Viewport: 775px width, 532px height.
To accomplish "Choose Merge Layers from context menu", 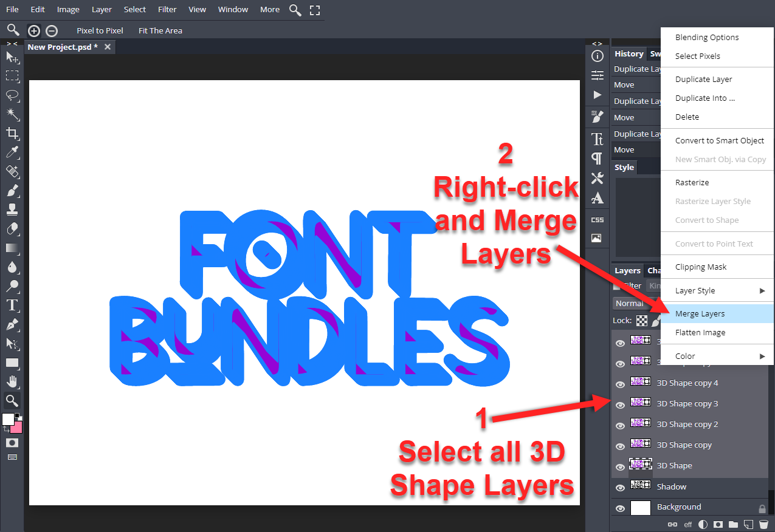I will [717, 313].
